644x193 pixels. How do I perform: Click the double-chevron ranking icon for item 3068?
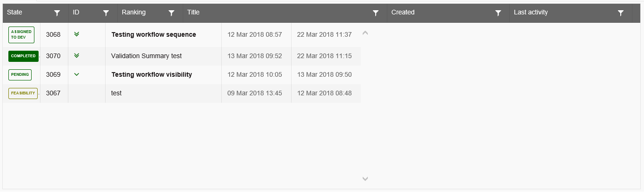coord(77,34)
